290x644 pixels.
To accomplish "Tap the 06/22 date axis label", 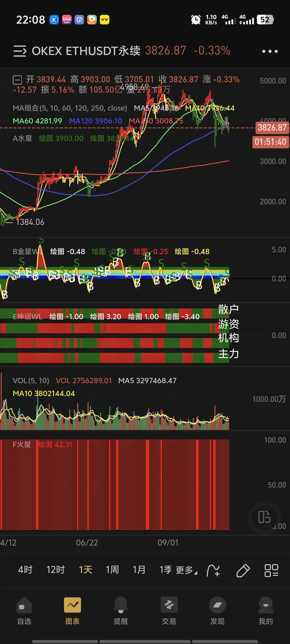I will (x=87, y=543).
